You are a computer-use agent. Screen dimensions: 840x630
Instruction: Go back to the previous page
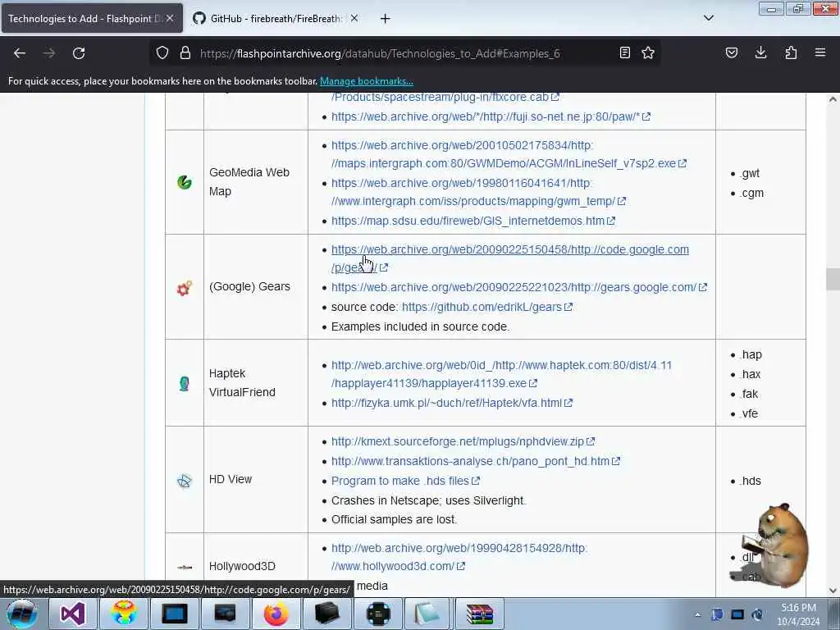(x=20, y=53)
